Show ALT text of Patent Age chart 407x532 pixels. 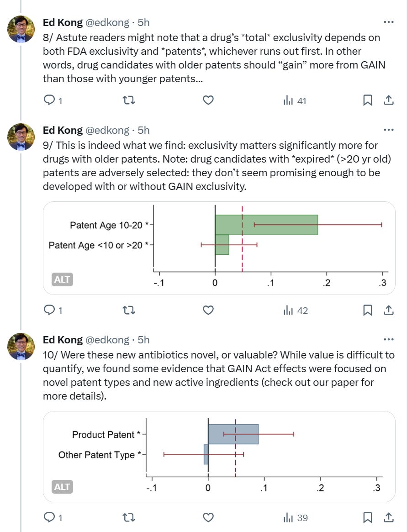tap(62, 279)
